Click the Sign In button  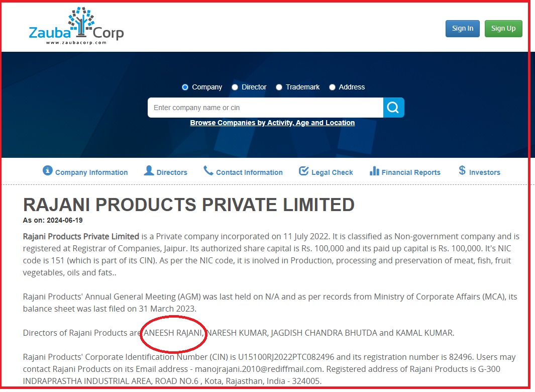pyautogui.click(x=462, y=29)
